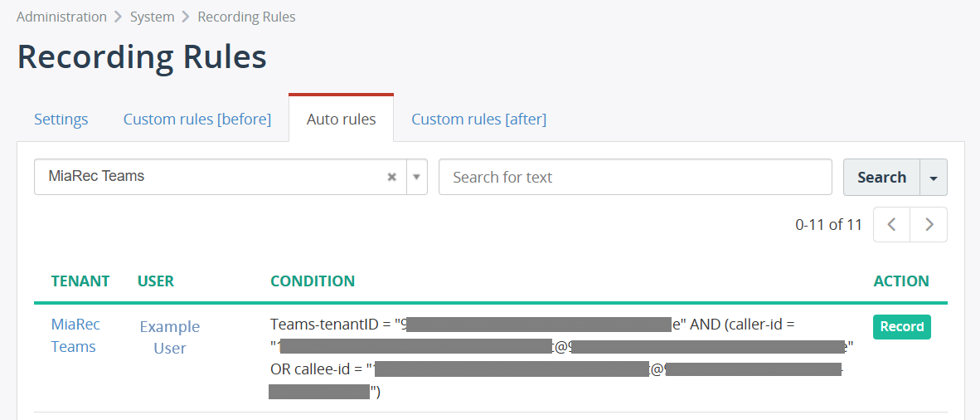Navigate to Administration breadcrumb
Viewport: 980px width, 420px height.
61,17
